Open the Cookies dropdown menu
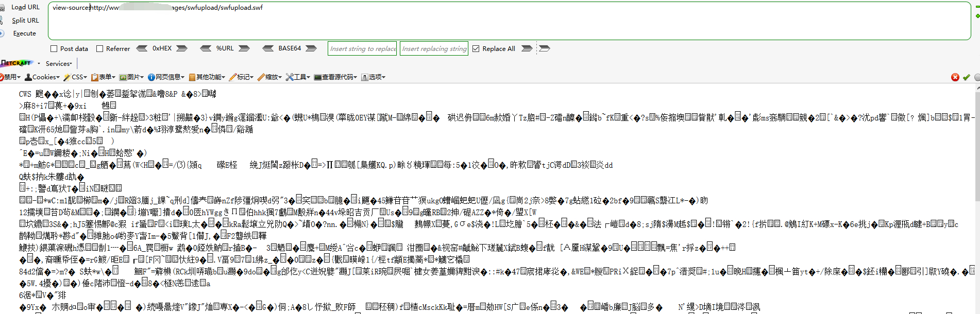The width and height of the screenshot is (980, 314). pos(42,77)
